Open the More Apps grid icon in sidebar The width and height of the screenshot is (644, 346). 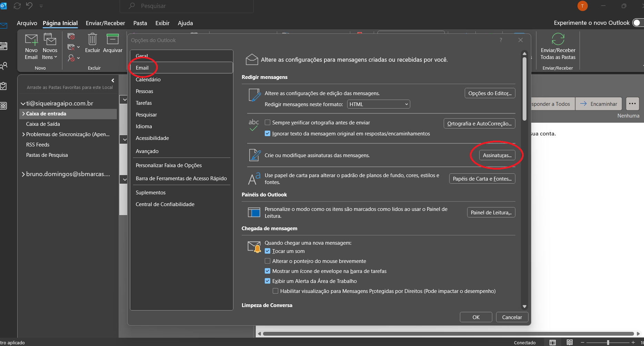4,106
